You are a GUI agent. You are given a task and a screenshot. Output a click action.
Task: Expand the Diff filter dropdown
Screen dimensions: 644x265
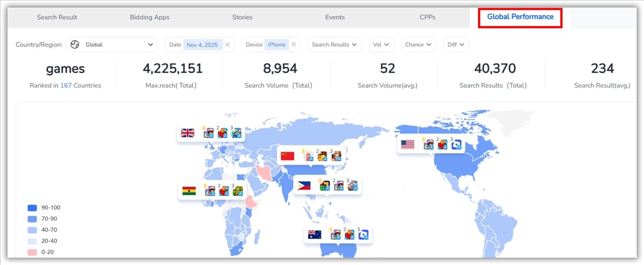pos(456,45)
